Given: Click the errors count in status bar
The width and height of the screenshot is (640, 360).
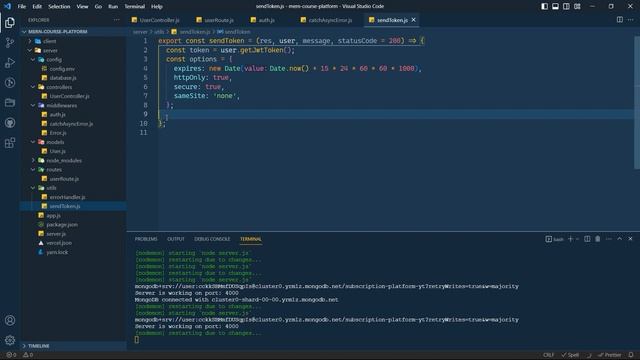Looking at the screenshot, I should [x=11, y=355].
